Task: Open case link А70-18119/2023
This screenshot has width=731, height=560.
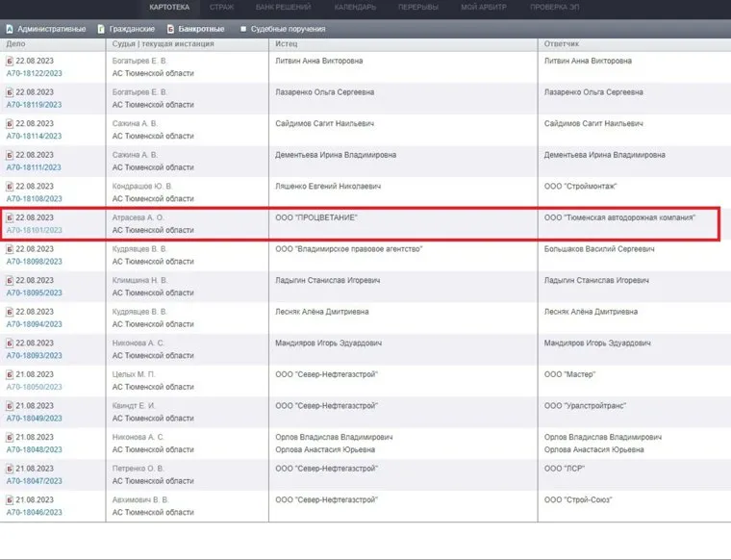Action: point(34,105)
